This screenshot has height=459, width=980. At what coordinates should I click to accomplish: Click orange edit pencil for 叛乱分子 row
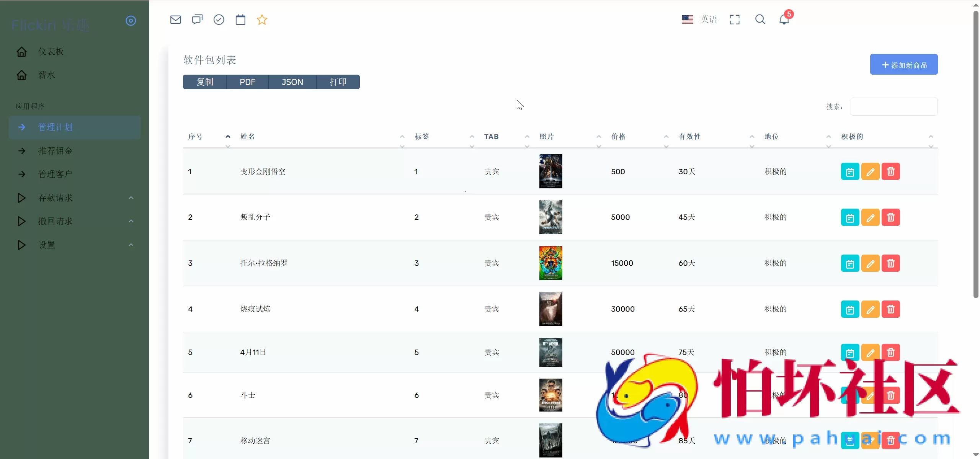click(870, 217)
